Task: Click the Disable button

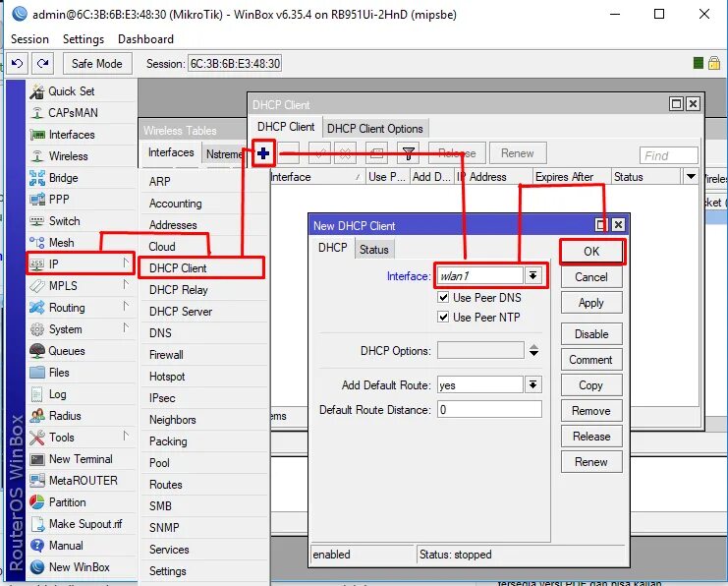Action: [x=591, y=334]
